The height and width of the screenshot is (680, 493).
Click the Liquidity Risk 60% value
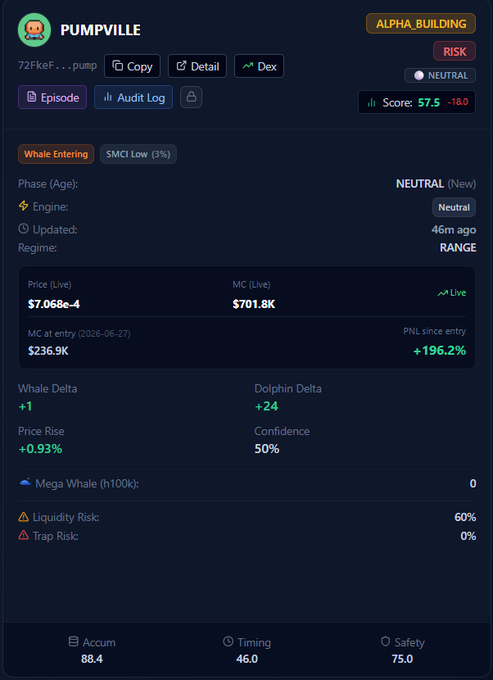[x=465, y=517]
